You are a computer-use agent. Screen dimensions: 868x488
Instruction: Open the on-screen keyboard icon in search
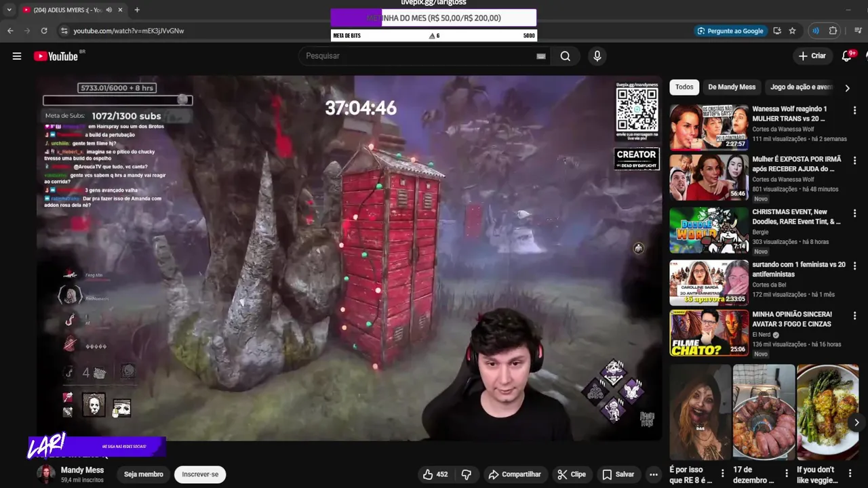pos(540,56)
